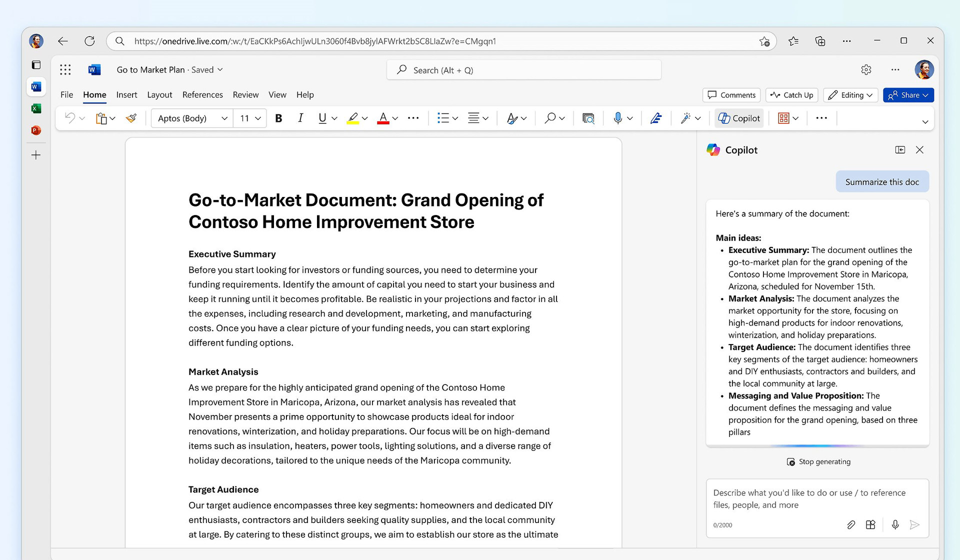Expand highlight color options arrow
The image size is (960, 560).
pos(365,118)
